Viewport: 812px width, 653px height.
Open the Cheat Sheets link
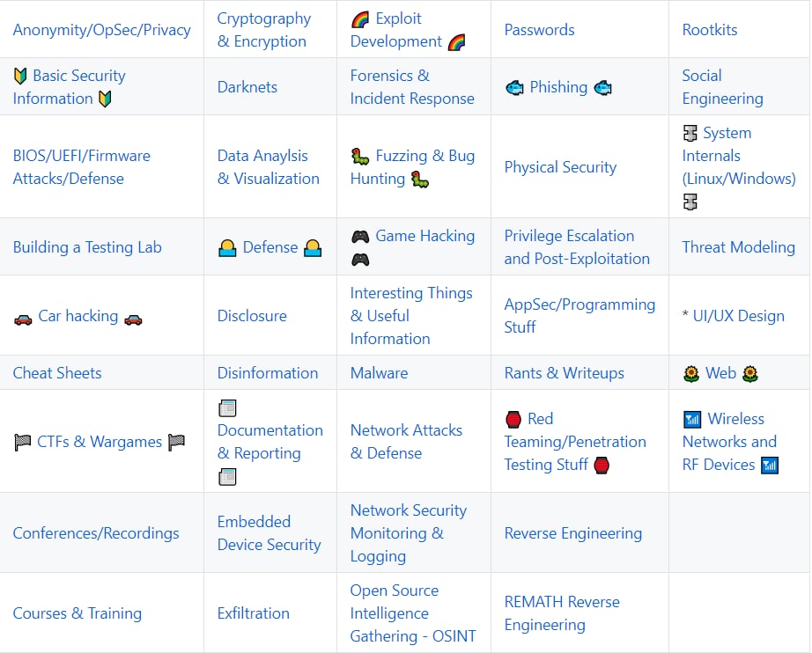(57, 373)
